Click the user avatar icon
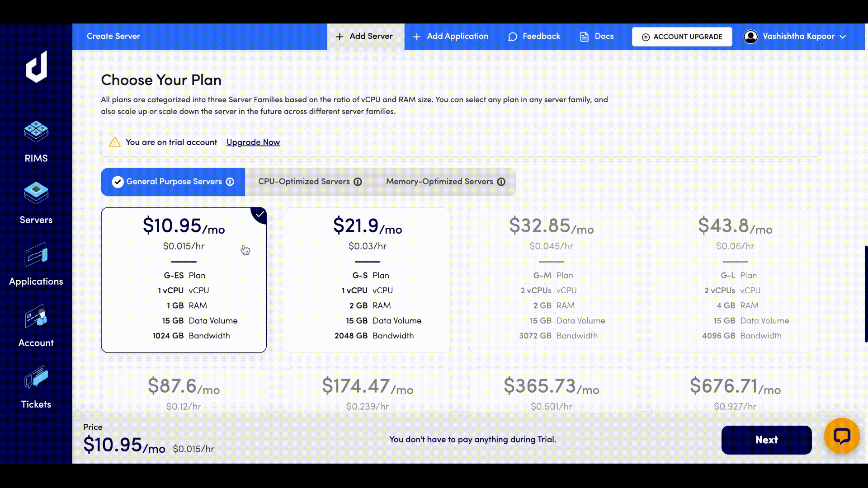Viewport: 868px width, 488px height. (750, 37)
